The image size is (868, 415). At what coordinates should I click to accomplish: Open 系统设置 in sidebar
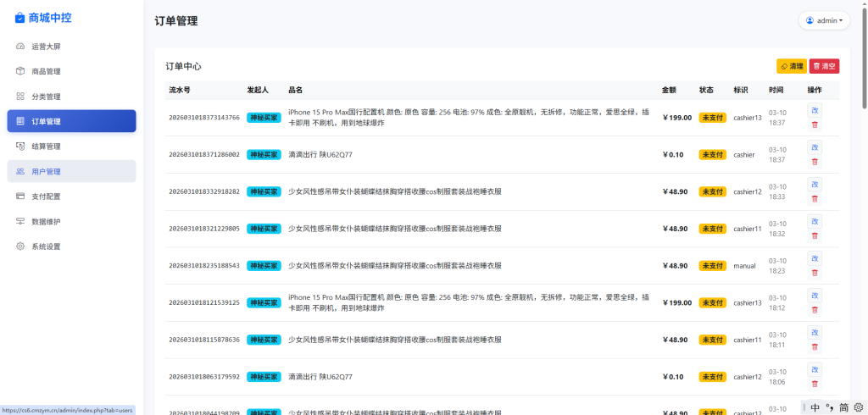point(71,246)
